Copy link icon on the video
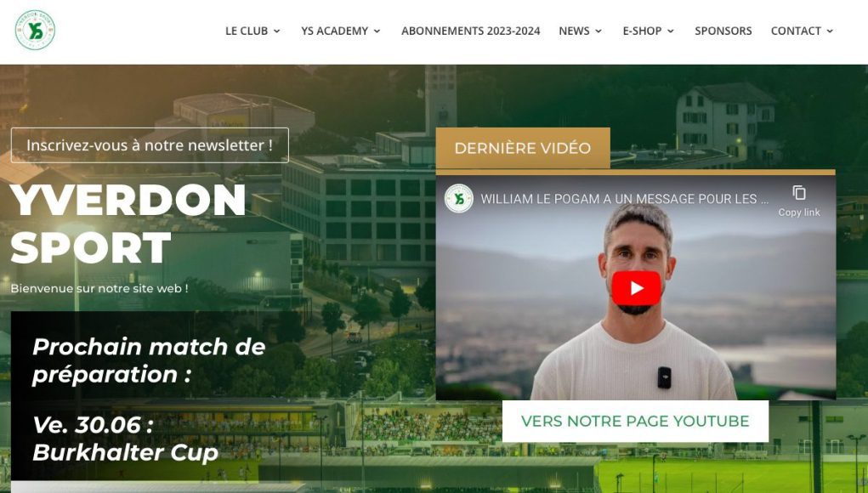Viewport: 868px width, 493px height. 799,193
